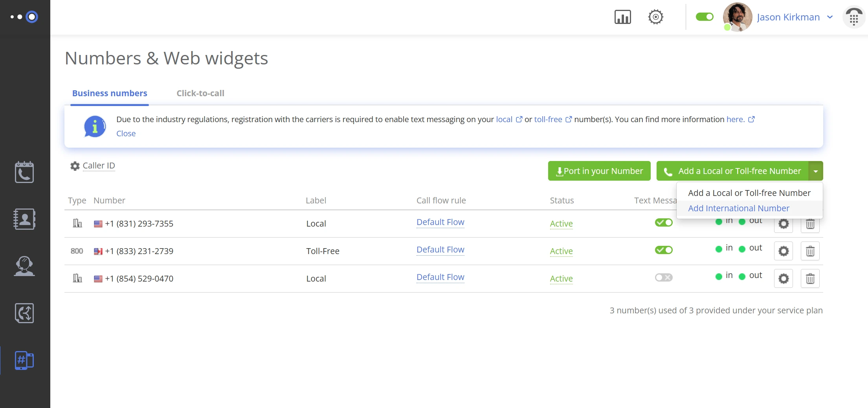Open settings for +1 (833) 231-2739

pyautogui.click(x=784, y=251)
